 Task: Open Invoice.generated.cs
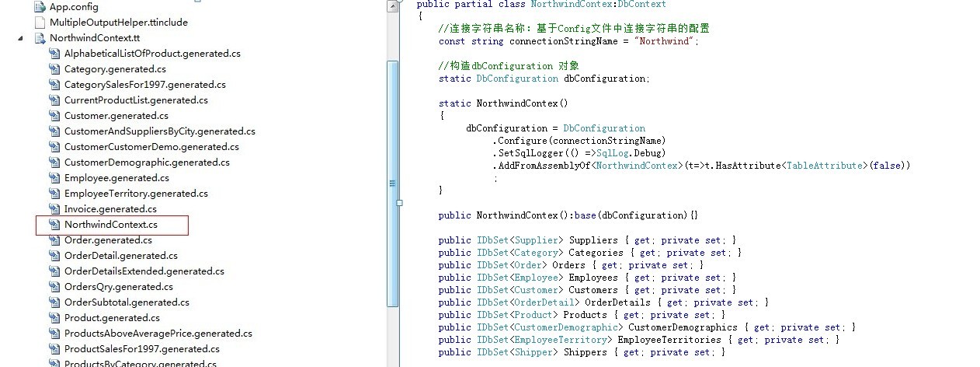pos(110,209)
